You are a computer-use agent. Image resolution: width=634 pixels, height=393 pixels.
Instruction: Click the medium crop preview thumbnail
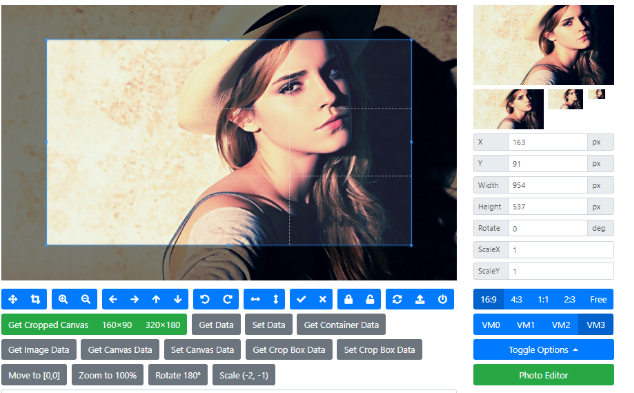pyautogui.click(x=509, y=109)
